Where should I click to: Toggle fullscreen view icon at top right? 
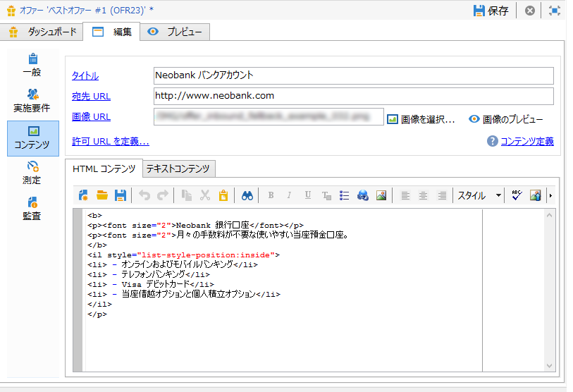[555, 11]
